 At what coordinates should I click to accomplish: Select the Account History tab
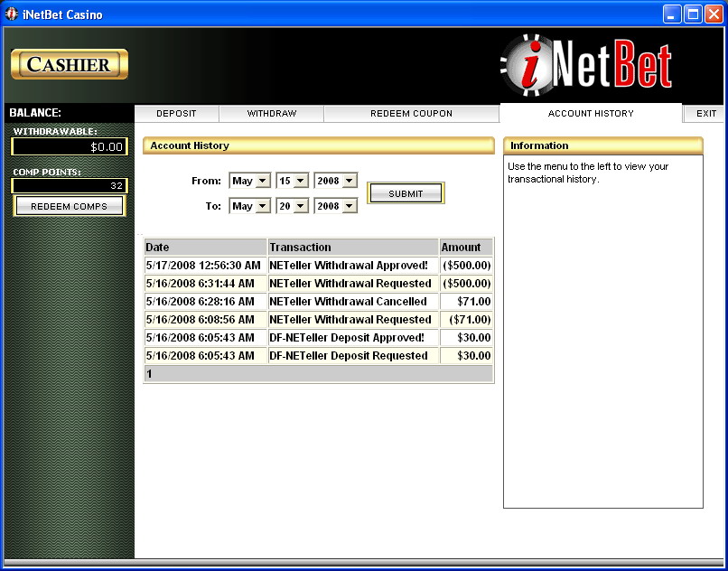pos(591,113)
